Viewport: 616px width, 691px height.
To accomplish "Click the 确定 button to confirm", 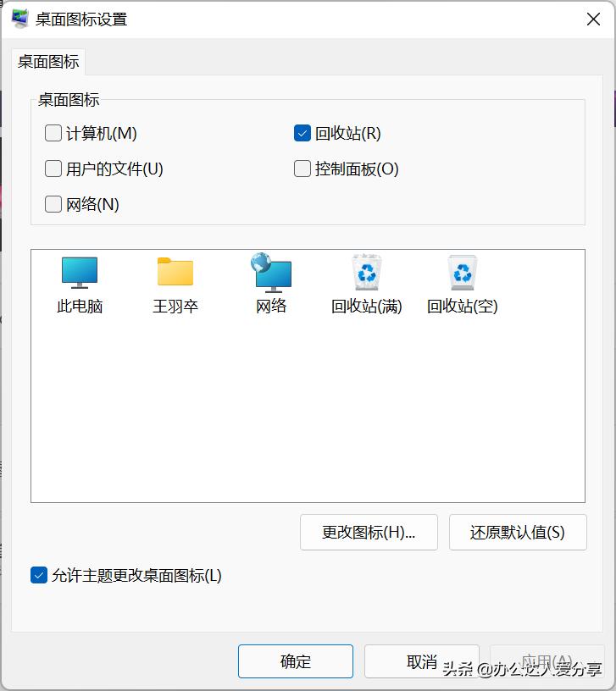I will 295,661.
